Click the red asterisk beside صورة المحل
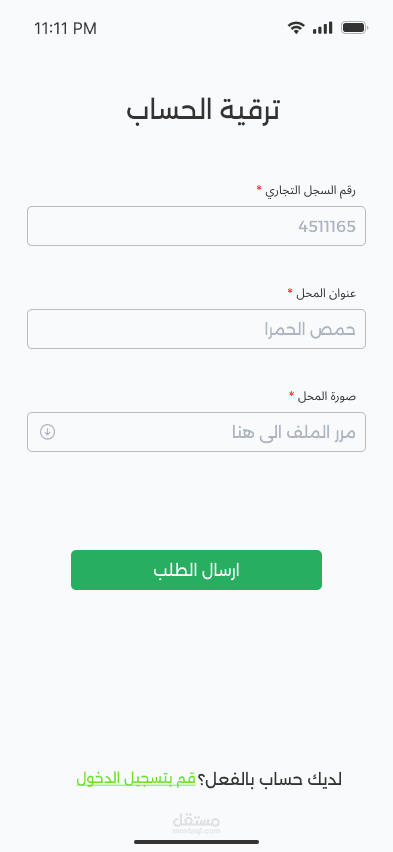 pyautogui.click(x=291, y=394)
